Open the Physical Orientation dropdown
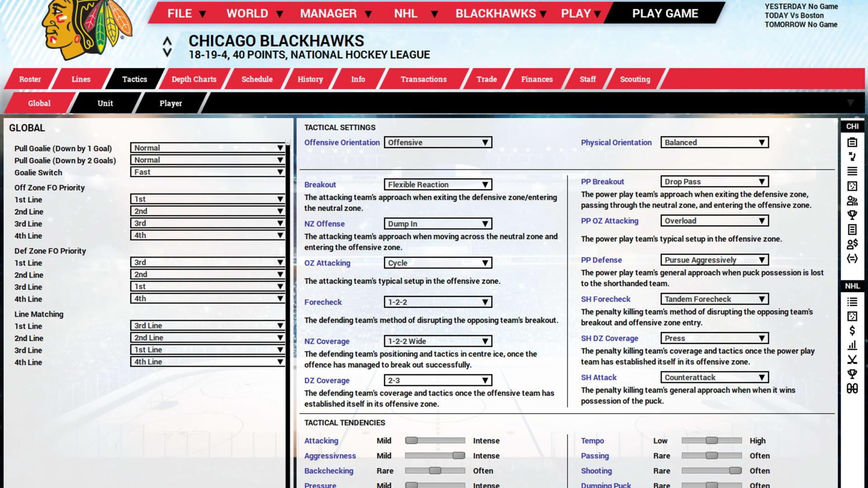 pos(714,142)
